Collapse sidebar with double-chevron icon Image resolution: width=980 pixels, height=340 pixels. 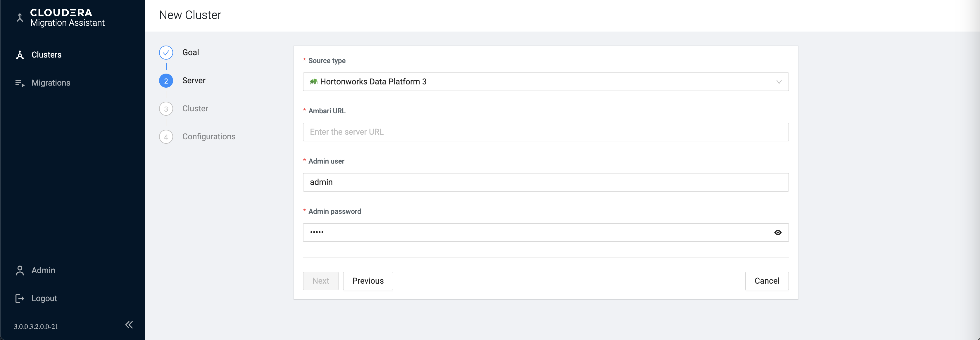tap(129, 325)
